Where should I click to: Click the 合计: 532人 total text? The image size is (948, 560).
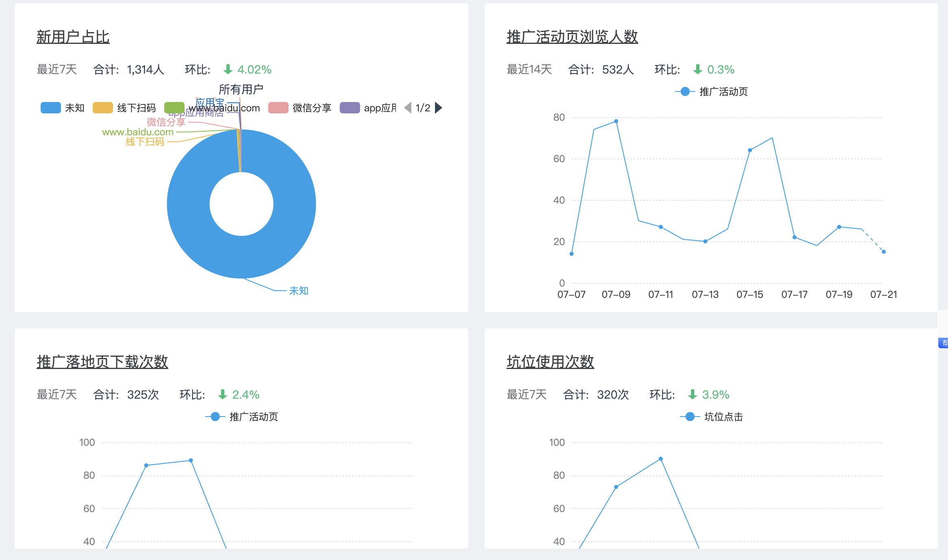pyautogui.click(x=601, y=69)
